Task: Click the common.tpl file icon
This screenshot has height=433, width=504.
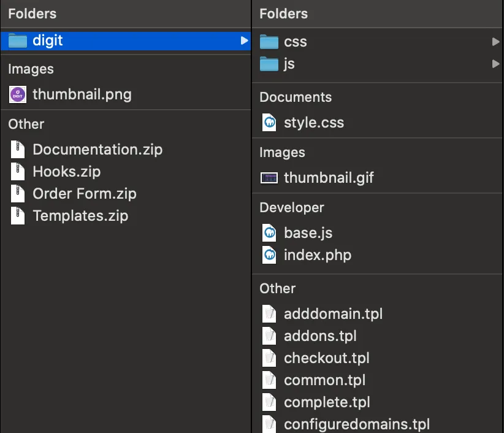Action: (x=269, y=380)
